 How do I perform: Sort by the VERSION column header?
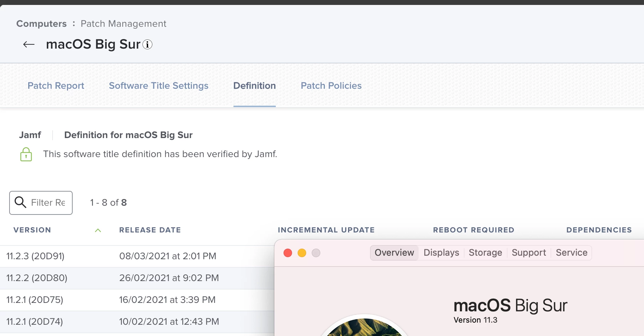click(32, 230)
